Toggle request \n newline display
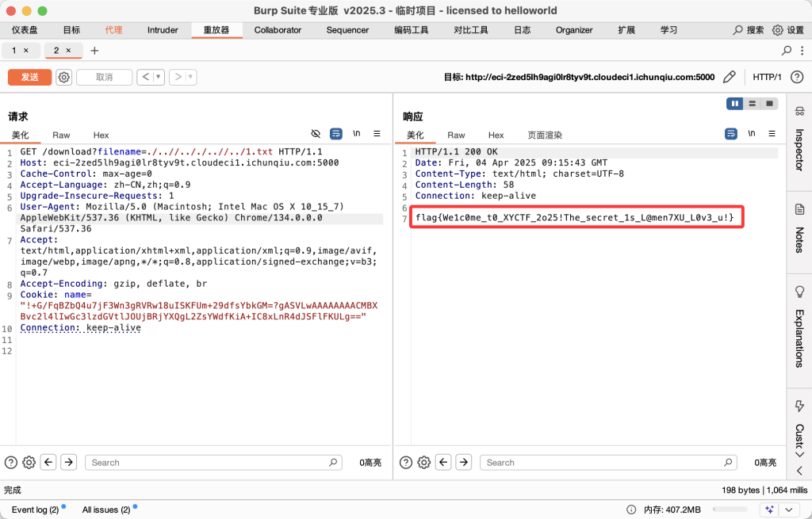Viewport: 812px width, 519px height. [x=356, y=133]
